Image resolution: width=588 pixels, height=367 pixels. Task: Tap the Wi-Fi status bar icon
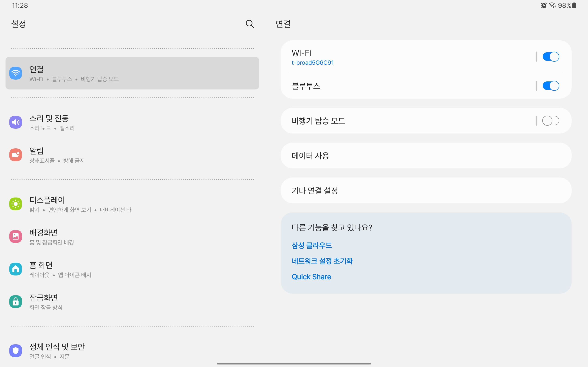(x=552, y=5)
